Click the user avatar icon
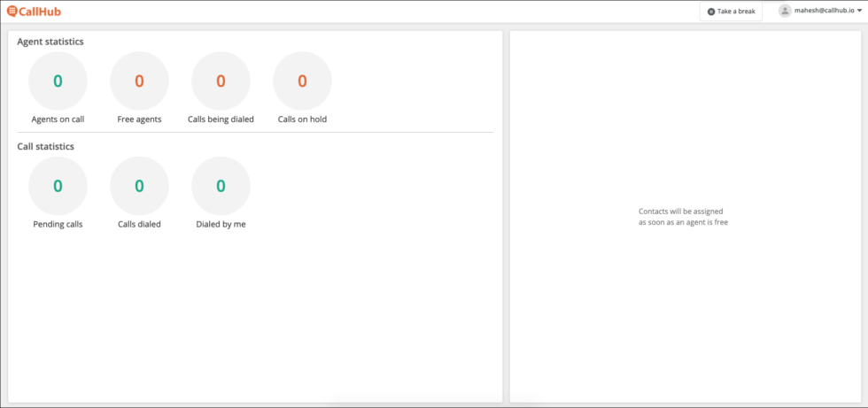The width and height of the screenshot is (868, 408). coord(785,11)
